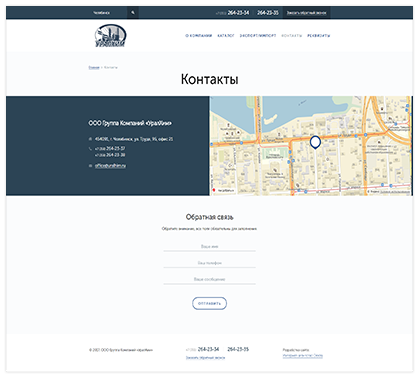Click the home breadcrumb link
The image size is (419, 379).
tap(94, 67)
